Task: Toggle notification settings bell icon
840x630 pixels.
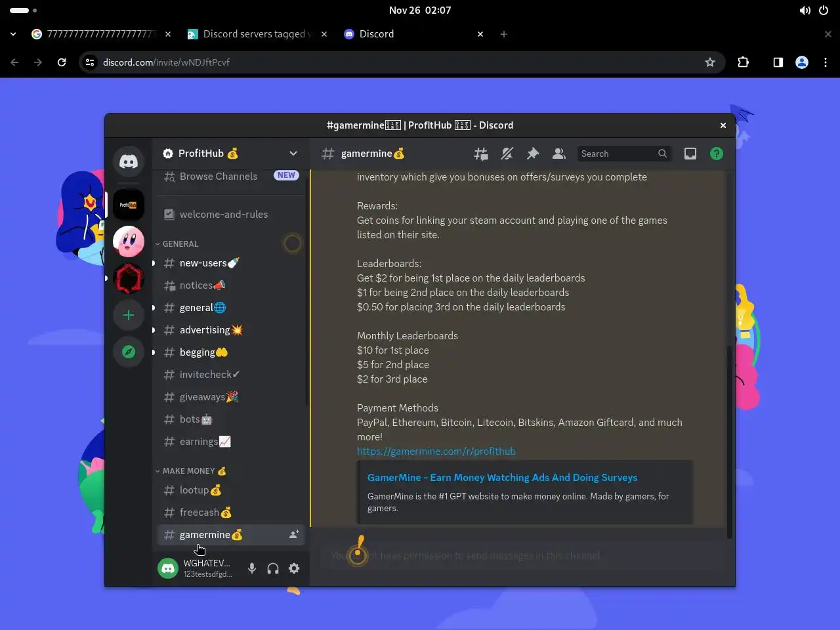Action: 507,154
